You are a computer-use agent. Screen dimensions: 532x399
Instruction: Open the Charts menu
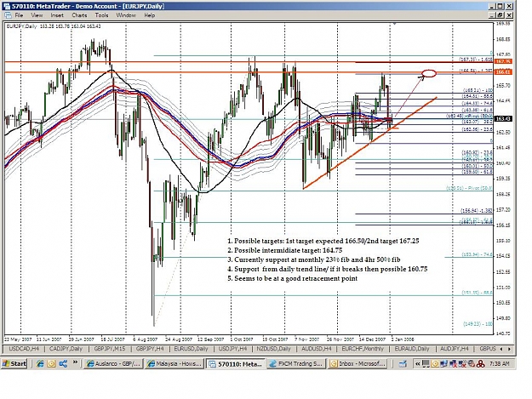pyautogui.click(x=79, y=15)
